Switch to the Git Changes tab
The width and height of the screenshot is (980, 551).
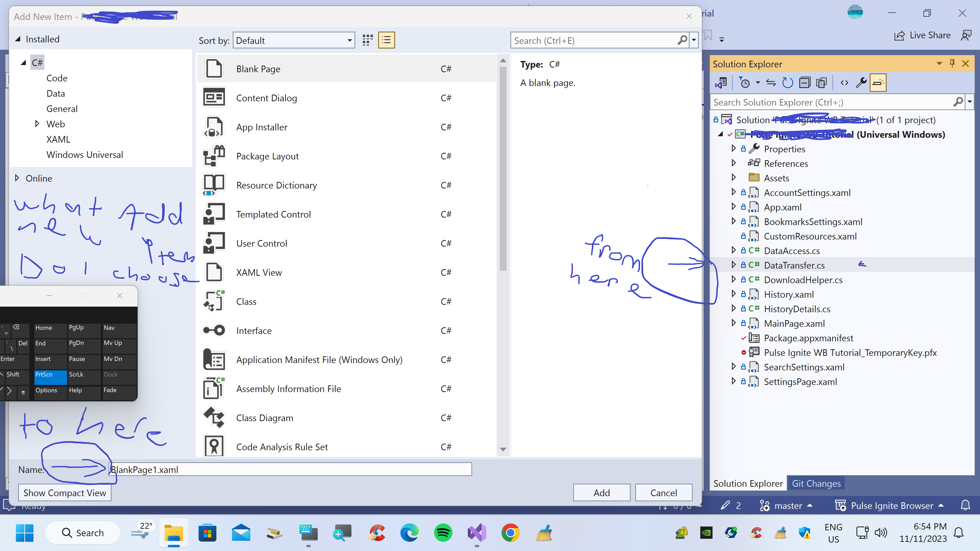(816, 483)
